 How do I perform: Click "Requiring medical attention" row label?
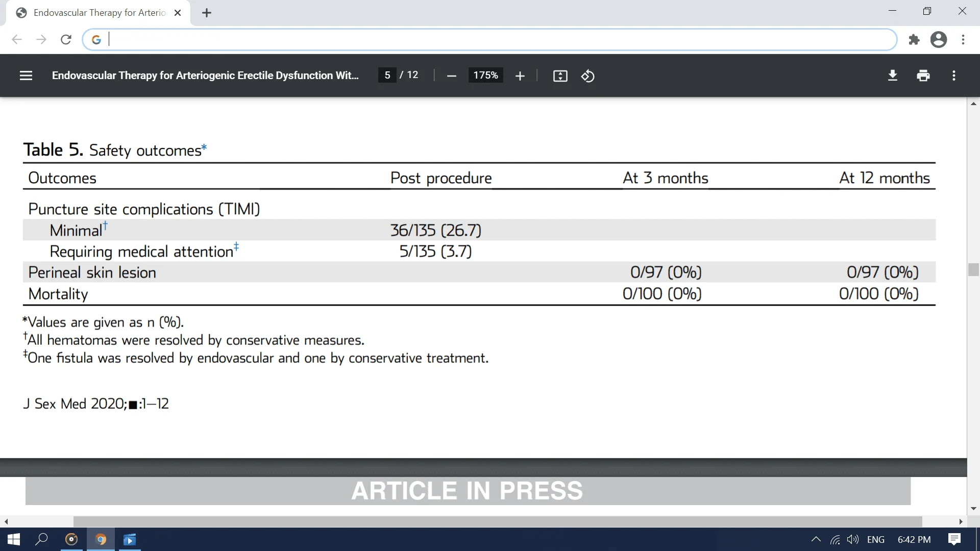141,252
